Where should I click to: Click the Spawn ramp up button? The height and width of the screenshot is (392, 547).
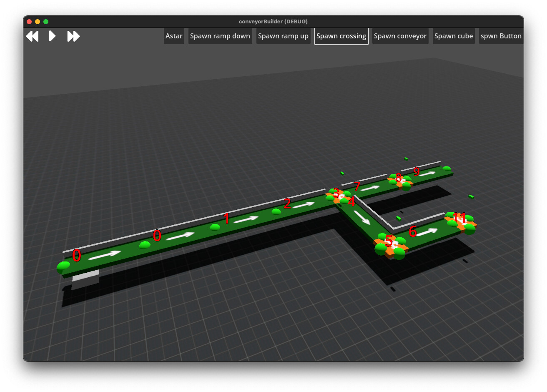283,36
